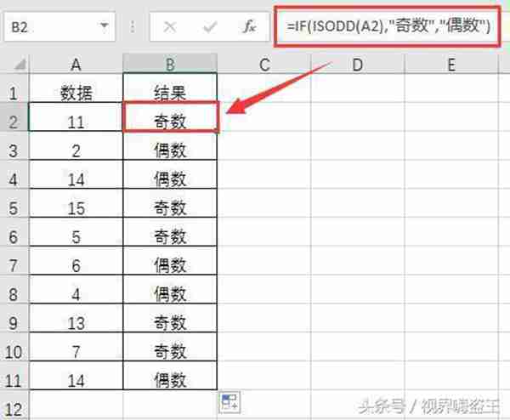Click cell B11 containing 偶数

click(170, 375)
